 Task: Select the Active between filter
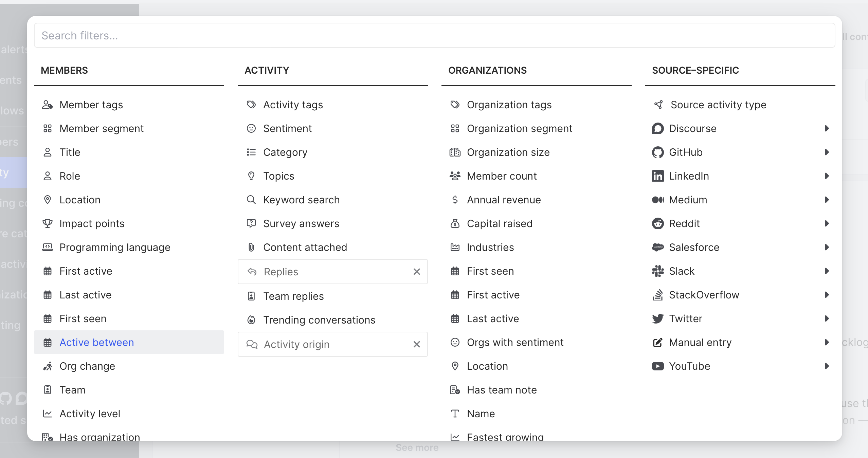pyautogui.click(x=97, y=343)
